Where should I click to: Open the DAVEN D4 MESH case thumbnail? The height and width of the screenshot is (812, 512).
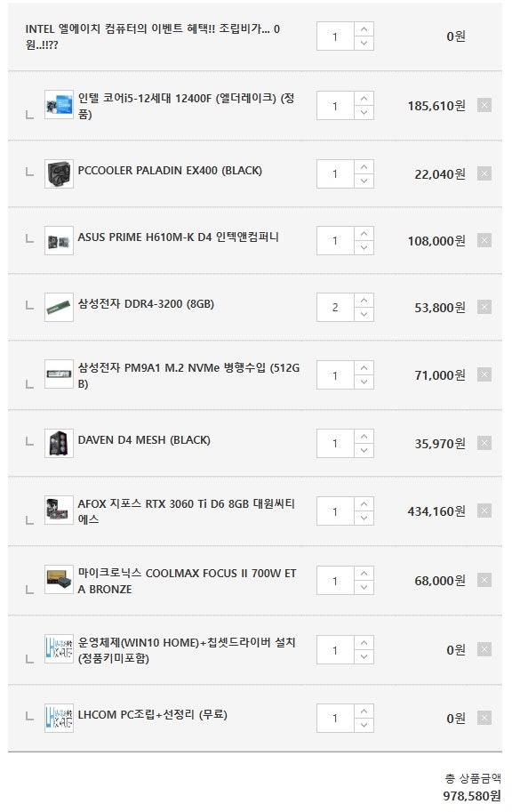59,443
